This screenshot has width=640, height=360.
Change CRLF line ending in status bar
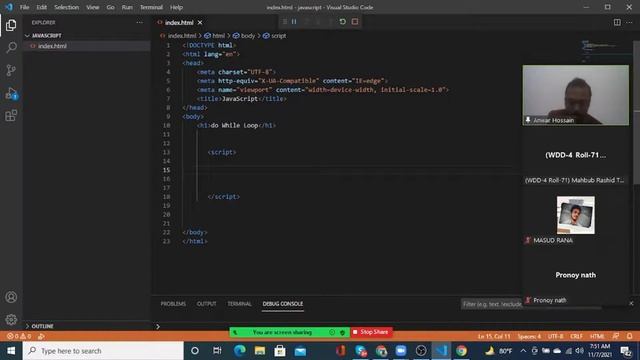(x=576, y=336)
